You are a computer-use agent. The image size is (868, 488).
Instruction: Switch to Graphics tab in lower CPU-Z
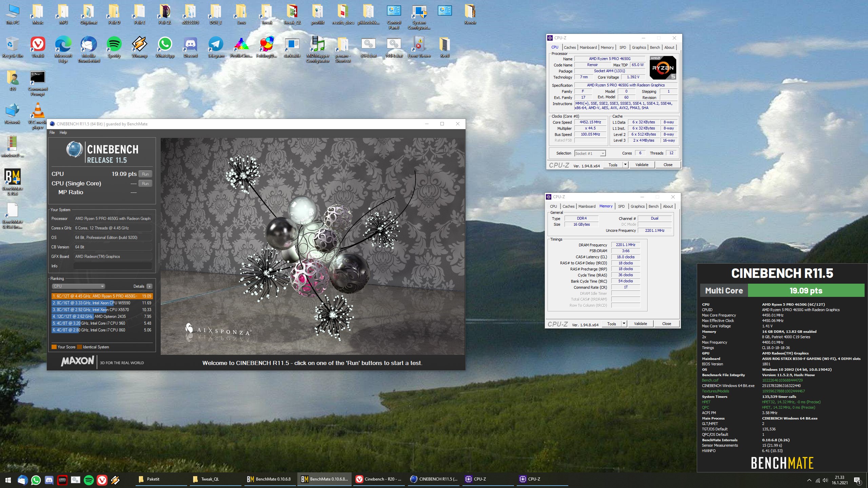click(637, 206)
